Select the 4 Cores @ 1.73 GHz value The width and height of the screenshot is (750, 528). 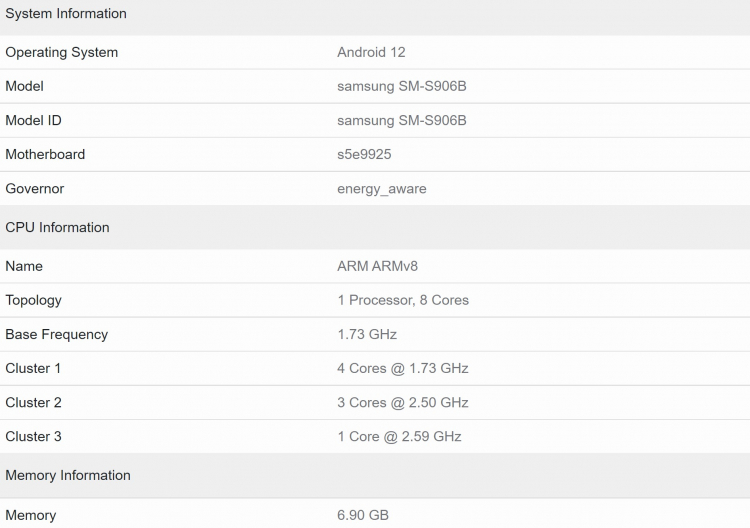402,368
